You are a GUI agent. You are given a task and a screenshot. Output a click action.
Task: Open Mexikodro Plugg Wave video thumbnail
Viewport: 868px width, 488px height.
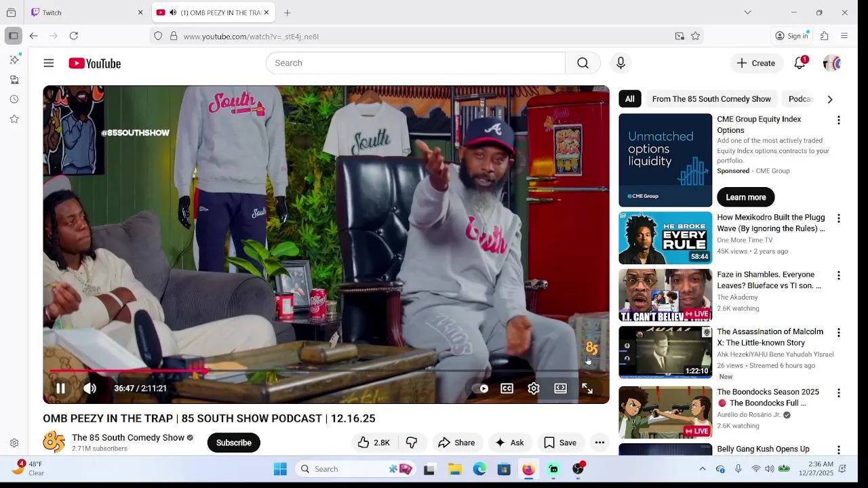point(665,238)
